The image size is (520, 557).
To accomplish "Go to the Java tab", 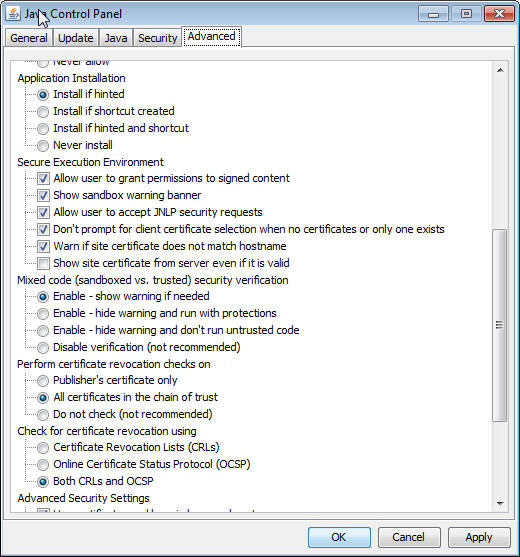I will click(116, 38).
